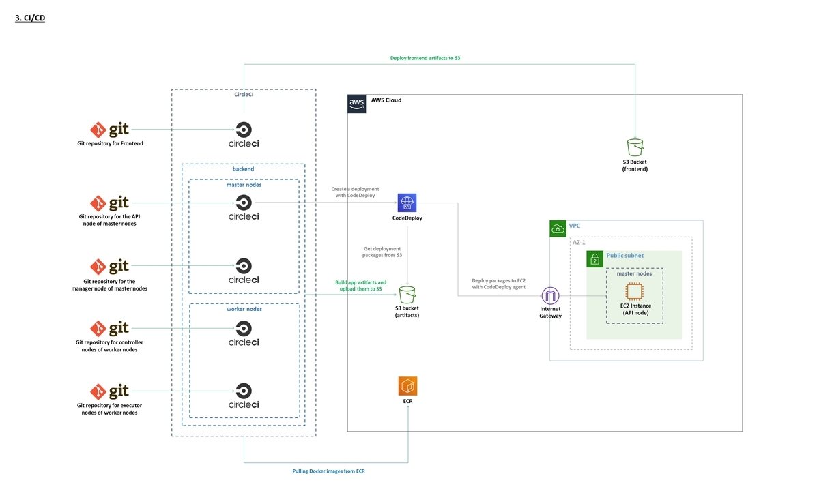
Task: Click 'Deploy frontend artifacts to S3' label
Action: coord(425,58)
